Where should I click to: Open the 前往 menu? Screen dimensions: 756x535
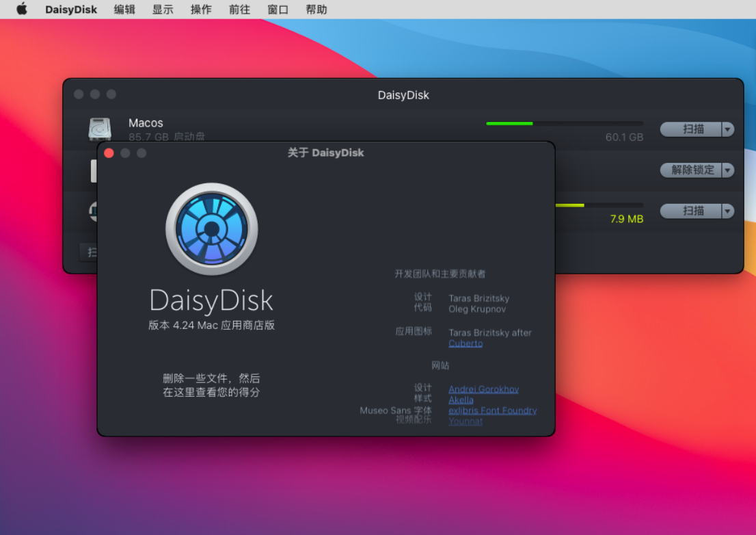[240, 10]
